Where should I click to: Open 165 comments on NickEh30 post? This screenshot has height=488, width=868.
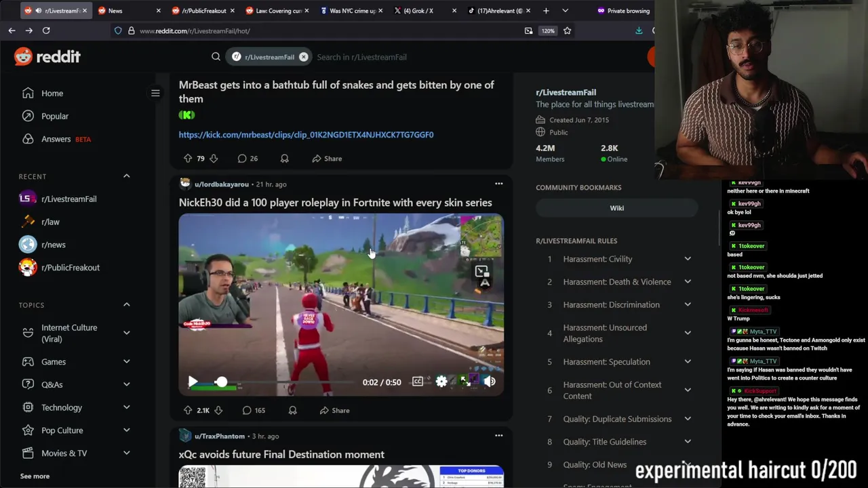tap(254, 410)
